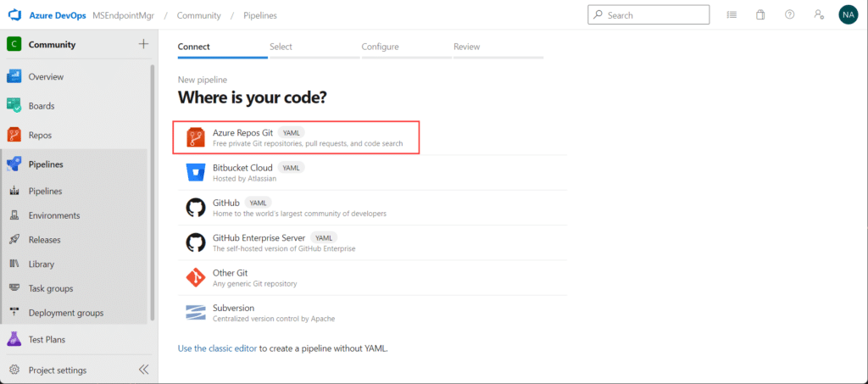Click 'Use the classic editor' link
Image resolution: width=868 pixels, height=384 pixels.
point(217,348)
